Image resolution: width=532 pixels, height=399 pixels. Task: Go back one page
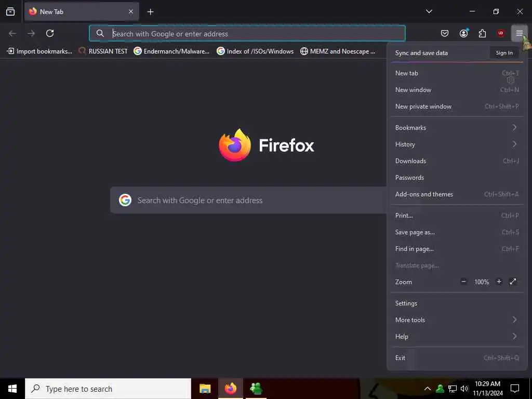click(12, 33)
